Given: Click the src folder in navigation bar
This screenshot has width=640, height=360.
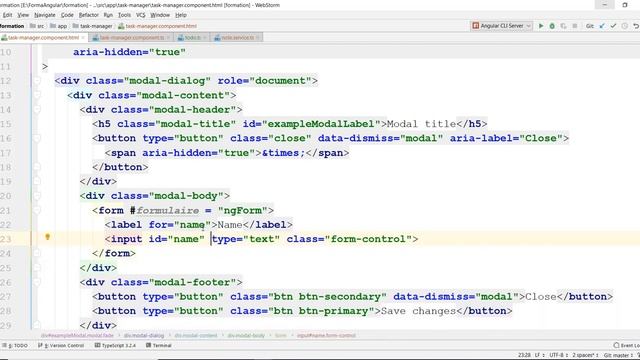Looking at the screenshot, I should (x=37, y=26).
